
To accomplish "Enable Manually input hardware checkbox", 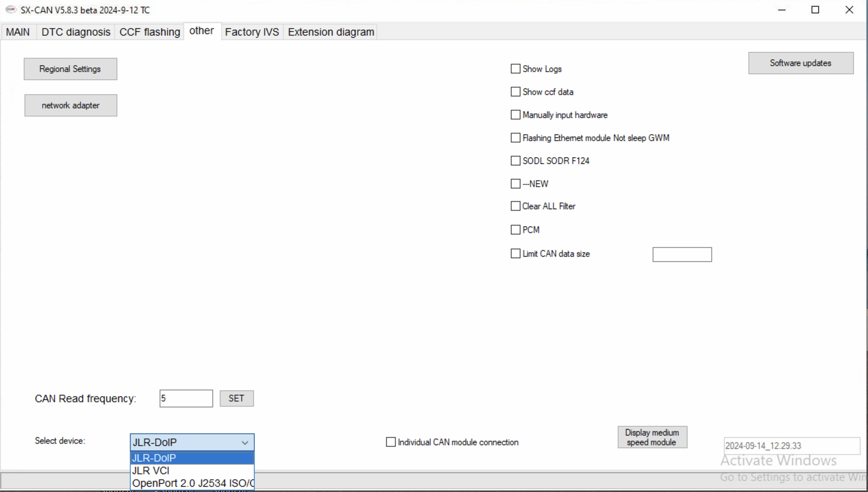I will tap(515, 114).
